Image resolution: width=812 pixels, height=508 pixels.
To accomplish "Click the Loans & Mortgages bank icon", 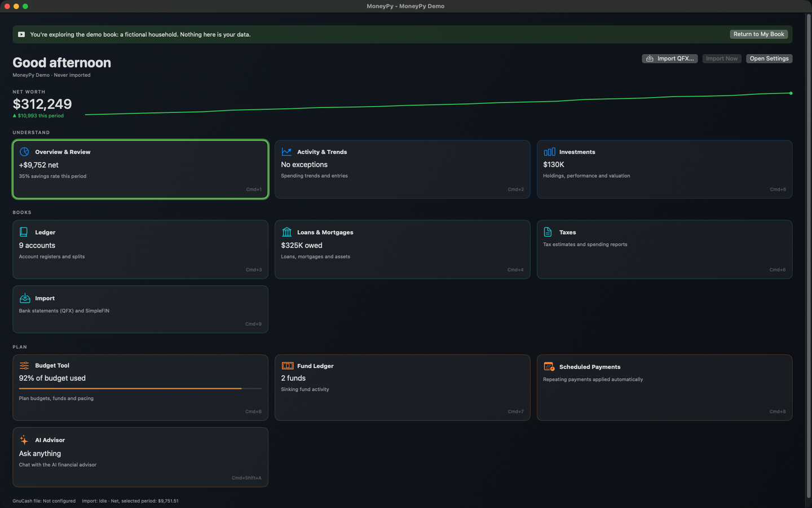I will click(286, 232).
